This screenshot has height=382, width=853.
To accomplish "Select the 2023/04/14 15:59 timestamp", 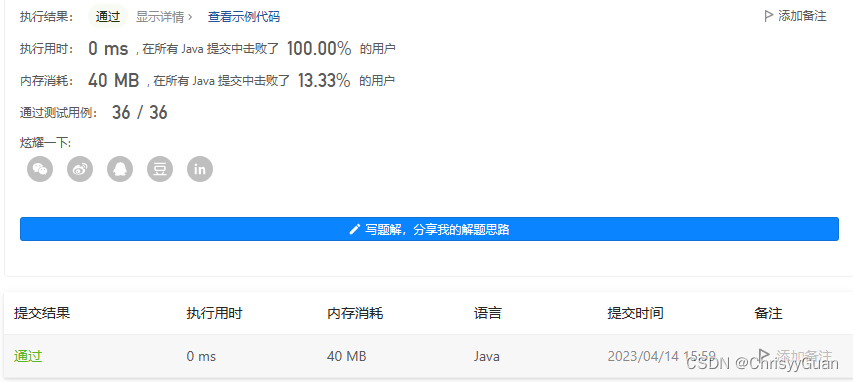I will pyautogui.click(x=662, y=356).
